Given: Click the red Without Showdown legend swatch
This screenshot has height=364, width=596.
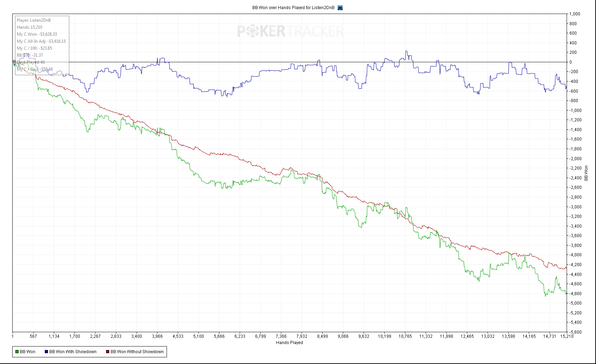Looking at the screenshot, I should pos(107,352).
